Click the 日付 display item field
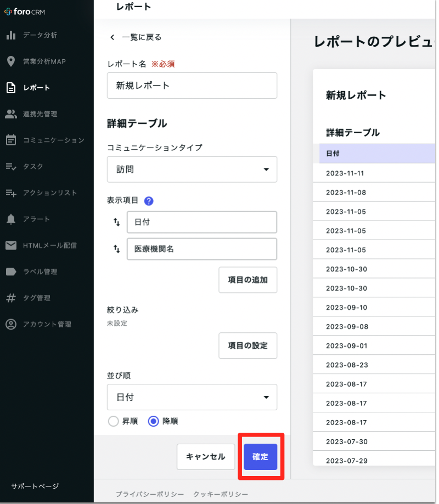Viewport: 439px width, 504px height. [x=202, y=222]
